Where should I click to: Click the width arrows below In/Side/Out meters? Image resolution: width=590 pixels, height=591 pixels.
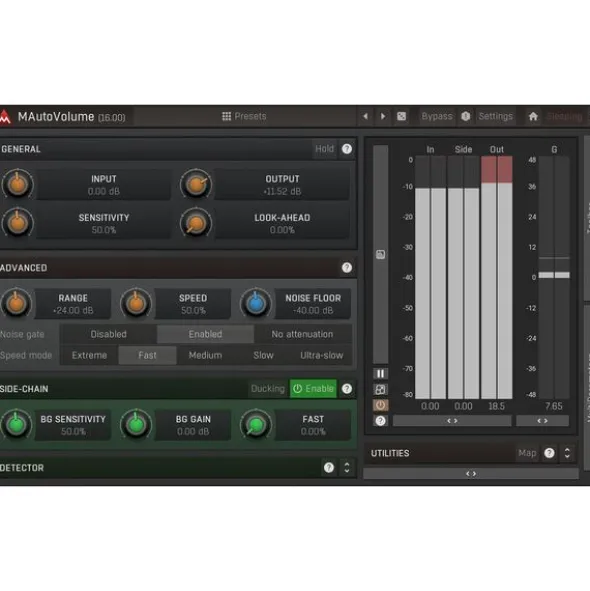click(x=452, y=421)
